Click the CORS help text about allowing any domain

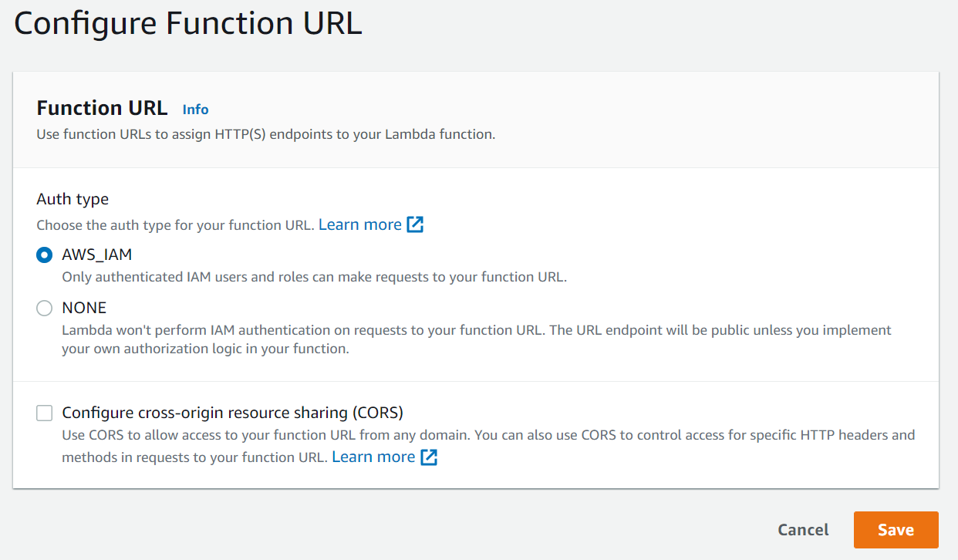pos(488,446)
